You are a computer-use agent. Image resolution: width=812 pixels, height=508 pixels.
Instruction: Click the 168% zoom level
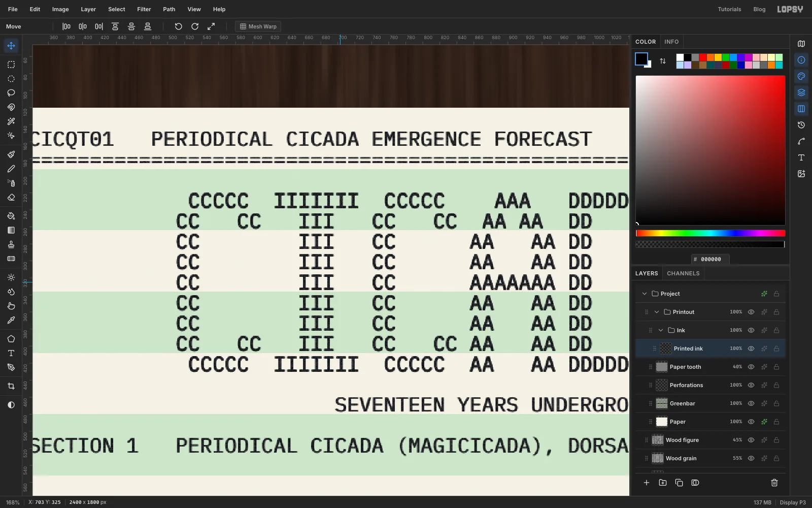pyautogui.click(x=13, y=502)
